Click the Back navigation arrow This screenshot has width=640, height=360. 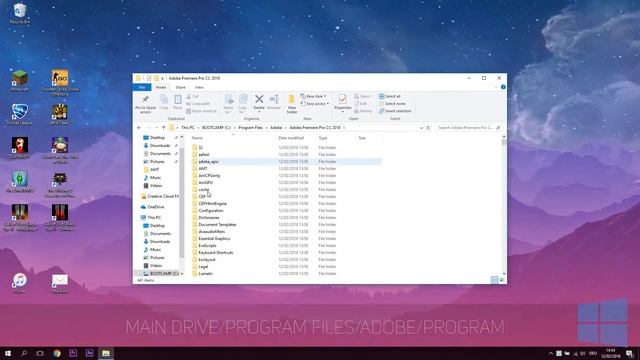(139, 128)
